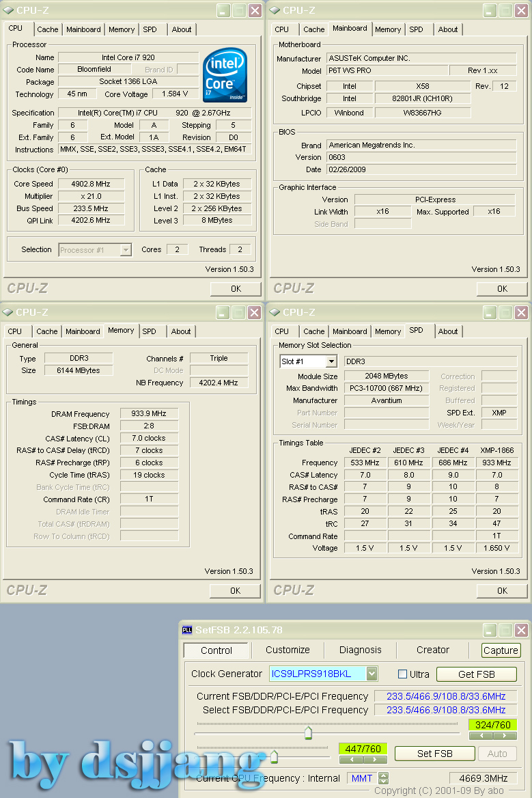Open the Slot #1 memory slot dropdown
Screen dimensions: 532x798
coord(332,361)
